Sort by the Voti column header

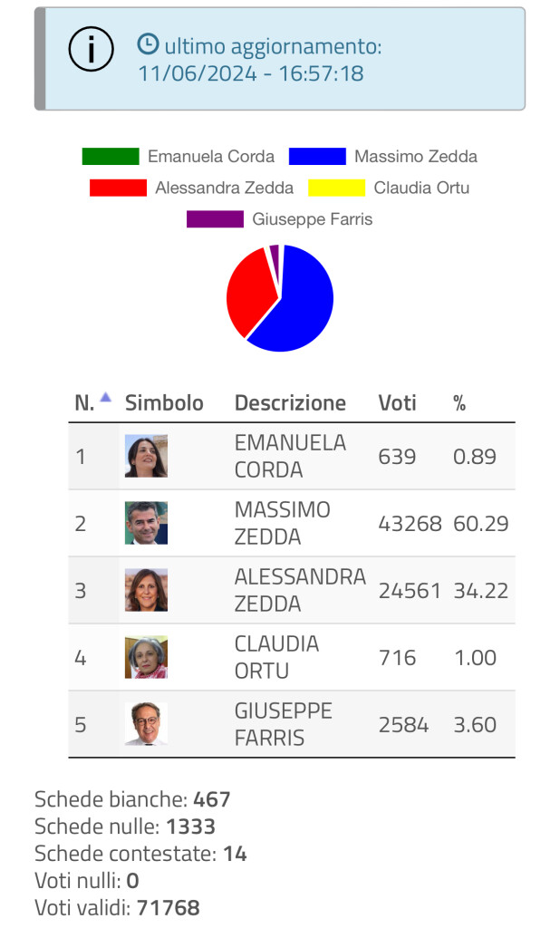(397, 403)
